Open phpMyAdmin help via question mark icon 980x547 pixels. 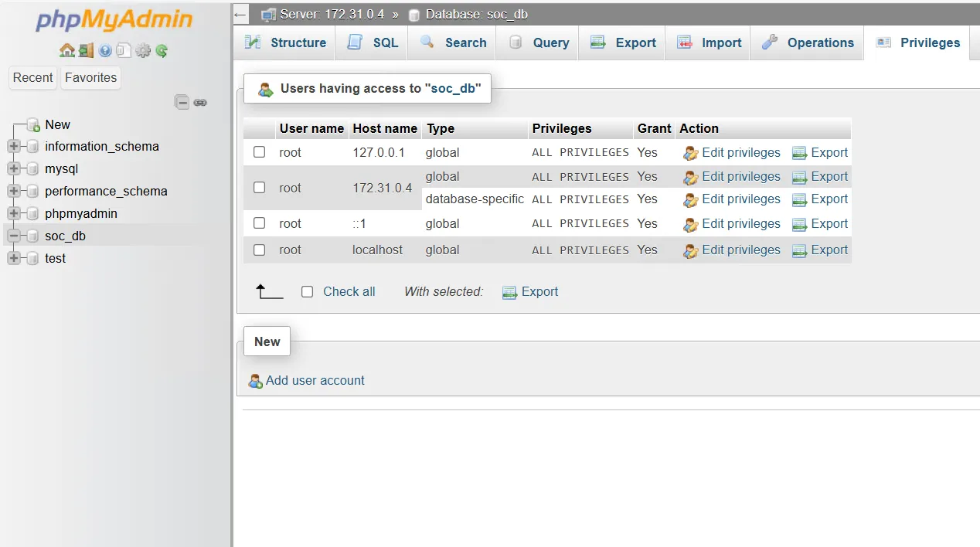pos(104,50)
